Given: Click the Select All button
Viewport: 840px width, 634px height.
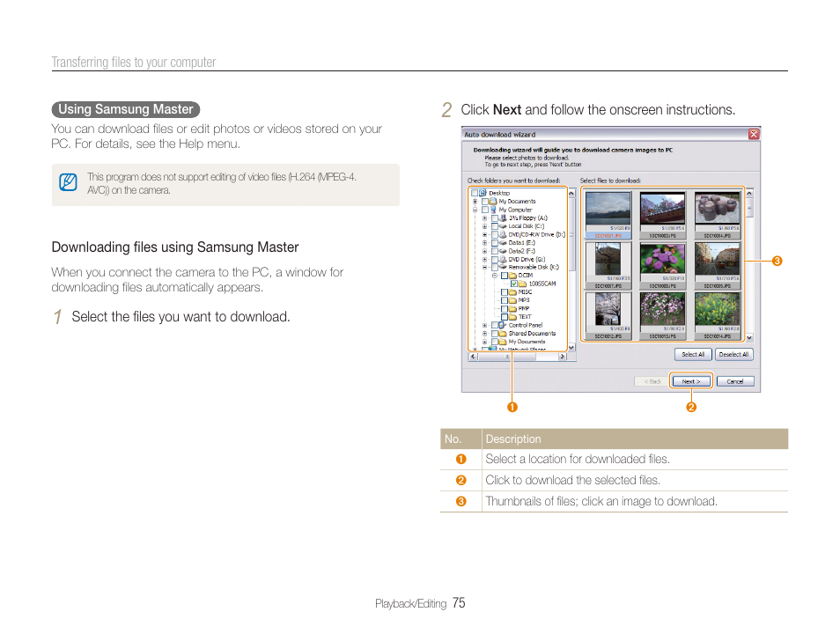Looking at the screenshot, I should pos(693,354).
